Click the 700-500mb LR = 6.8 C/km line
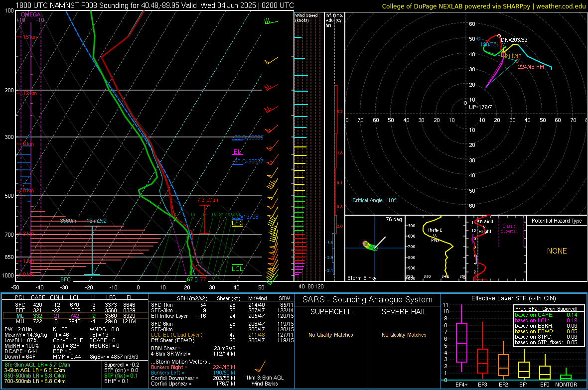This screenshot has width=588, height=390. pyautogui.click(x=34, y=381)
